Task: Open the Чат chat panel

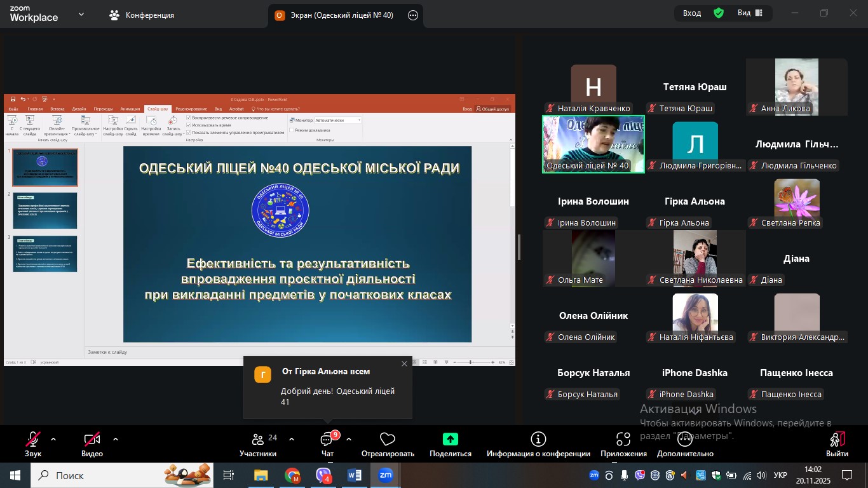Action: pos(327,440)
